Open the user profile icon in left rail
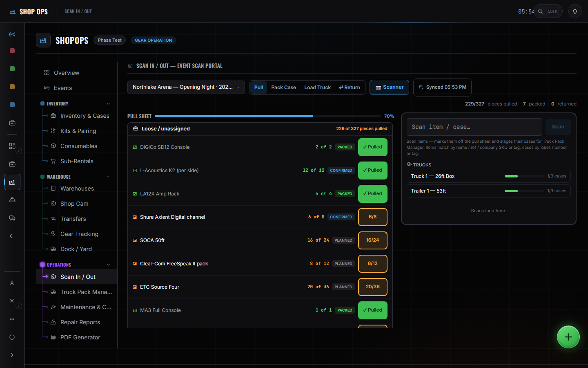Viewport: 588px width, 368px height. click(x=12, y=283)
